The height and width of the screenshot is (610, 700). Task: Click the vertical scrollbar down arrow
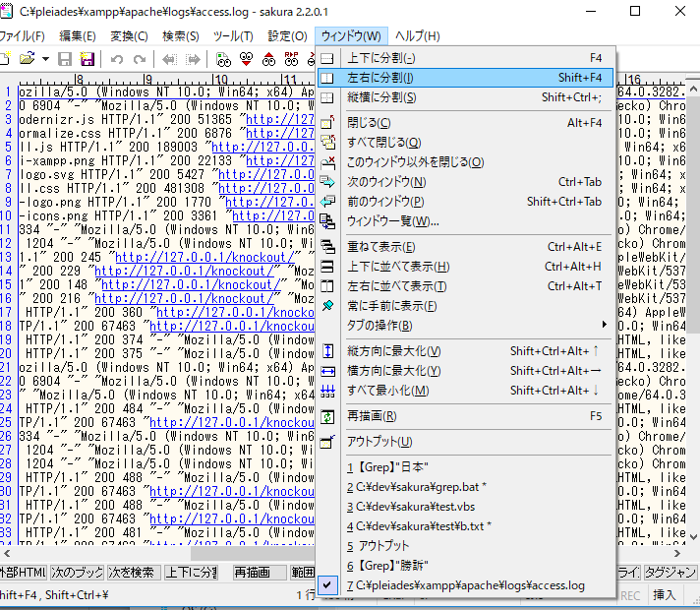click(x=693, y=536)
